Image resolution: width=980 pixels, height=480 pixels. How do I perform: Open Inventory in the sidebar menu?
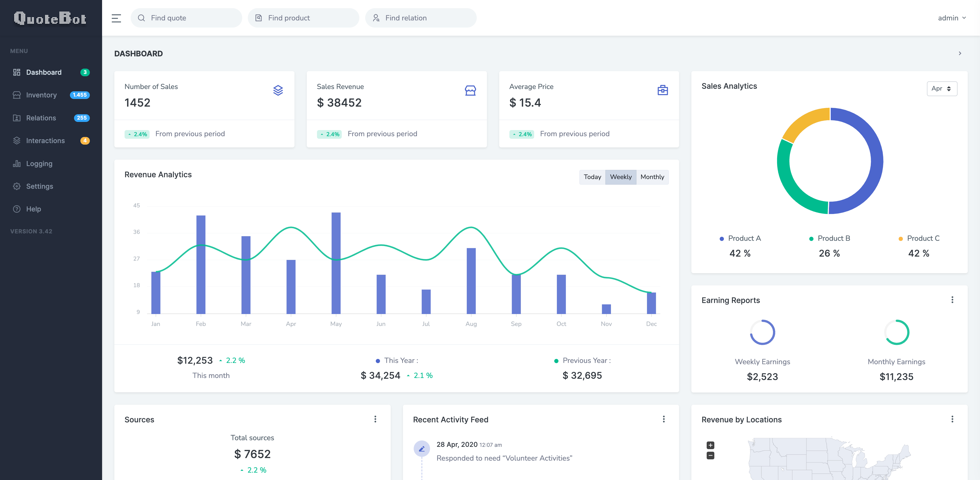point(41,95)
